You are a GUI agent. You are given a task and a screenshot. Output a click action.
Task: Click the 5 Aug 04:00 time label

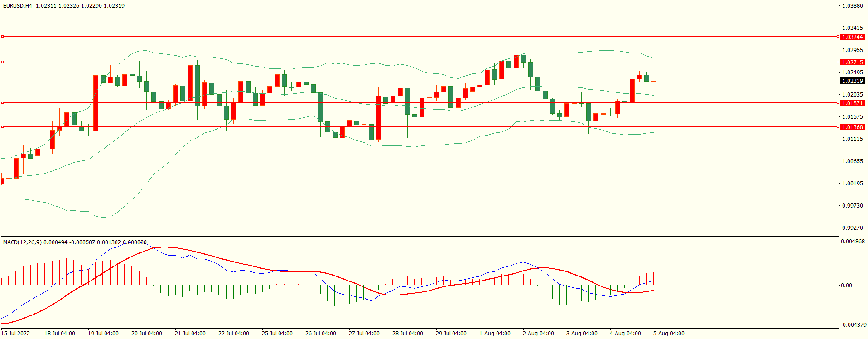pyautogui.click(x=669, y=333)
